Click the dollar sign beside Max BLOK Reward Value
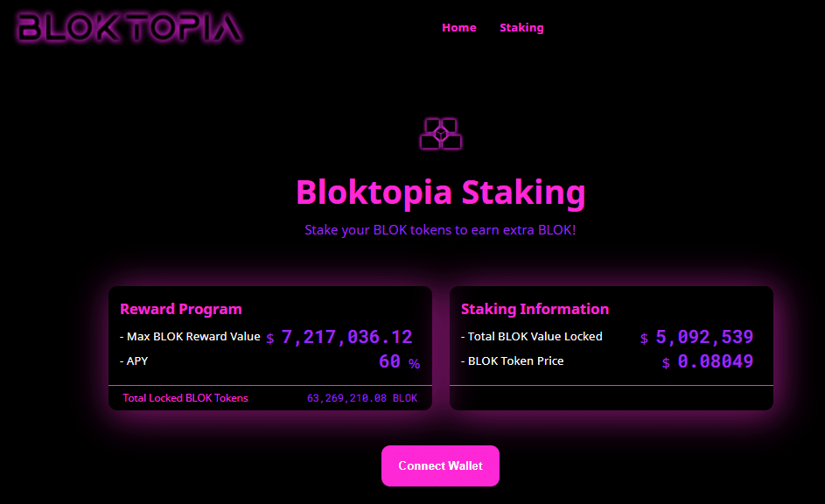825x504 pixels. 269,339
